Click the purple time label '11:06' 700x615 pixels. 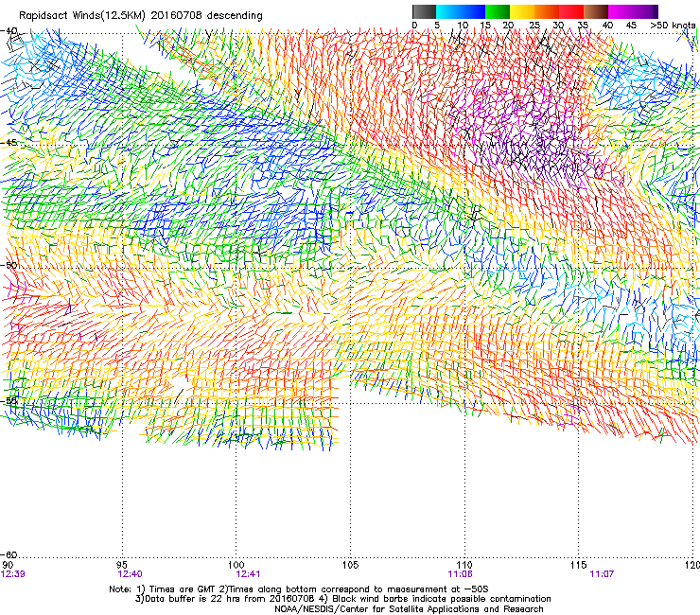[461, 574]
